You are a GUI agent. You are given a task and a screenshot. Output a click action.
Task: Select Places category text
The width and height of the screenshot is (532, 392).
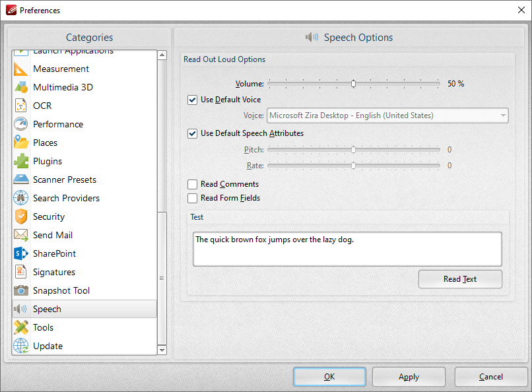[x=45, y=143]
